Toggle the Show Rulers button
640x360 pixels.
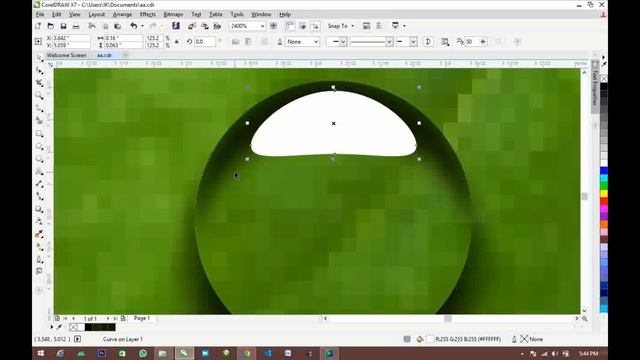[290, 26]
